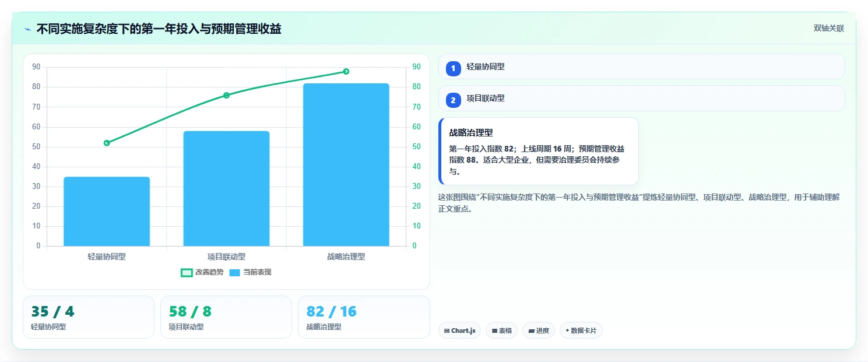Click the 轻量协同型 x-axis label
This screenshot has height=362, width=868.
coord(107,256)
